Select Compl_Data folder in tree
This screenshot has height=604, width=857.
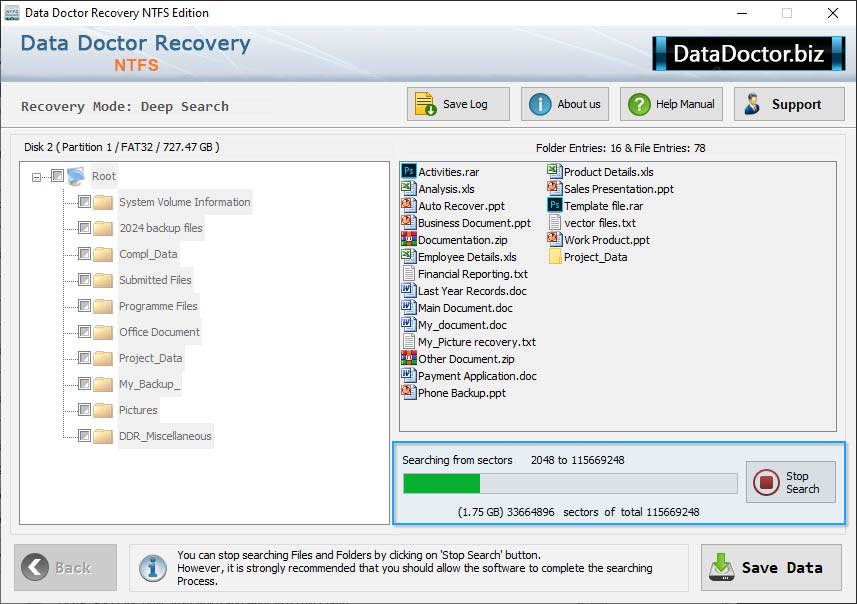click(x=148, y=254)
